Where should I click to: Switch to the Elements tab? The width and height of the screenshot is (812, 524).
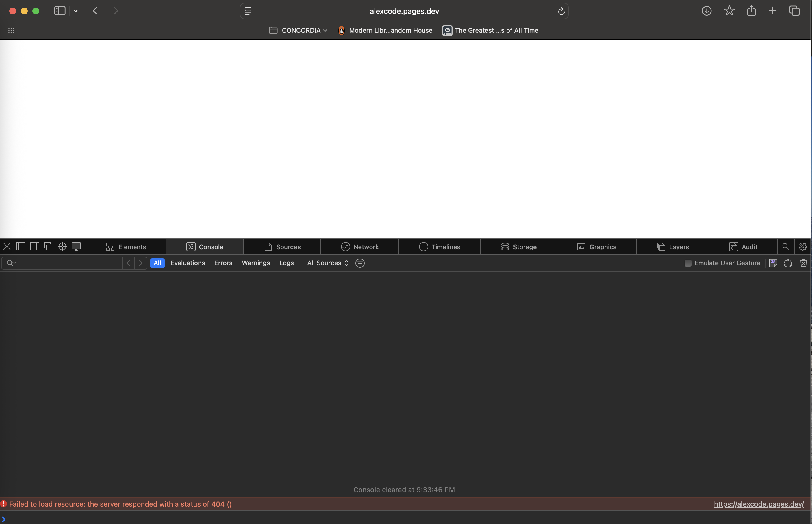pos(126,247)
